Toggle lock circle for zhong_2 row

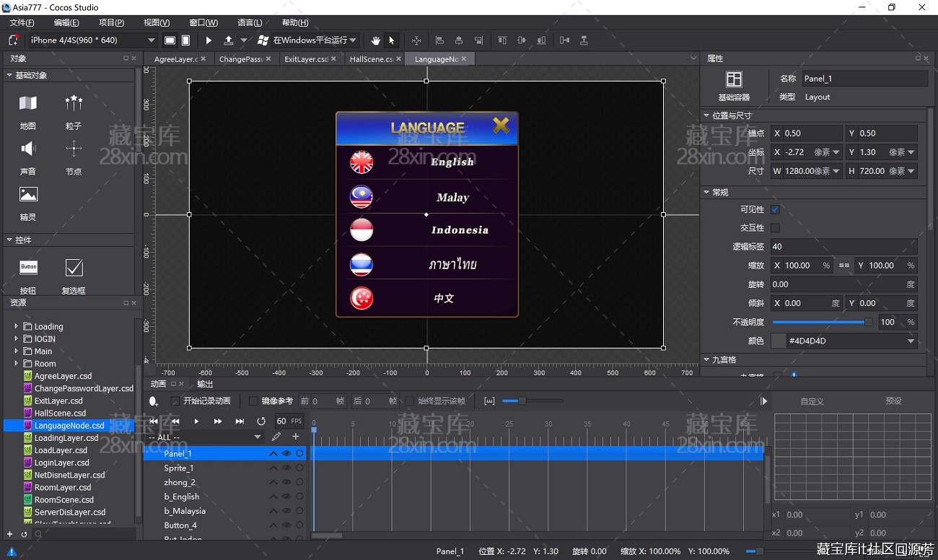click(x=299, y=482)
